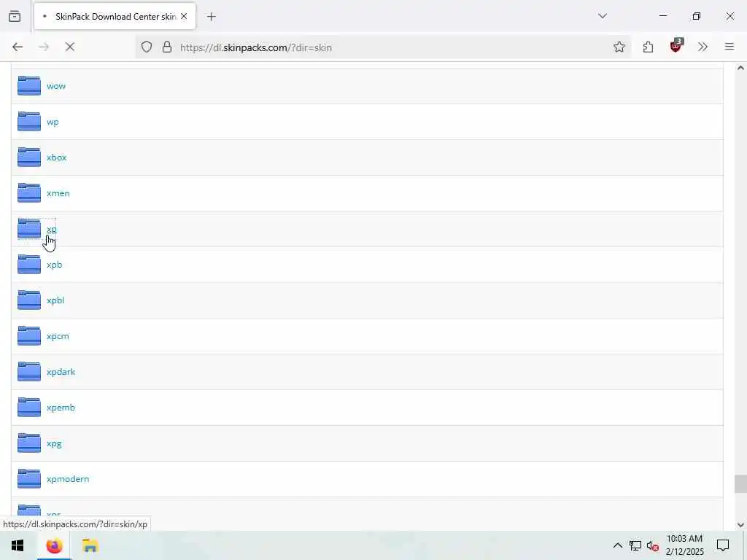Open the xpbl directory link
This screenshot has height=560, width=747.
coord(55,300)
